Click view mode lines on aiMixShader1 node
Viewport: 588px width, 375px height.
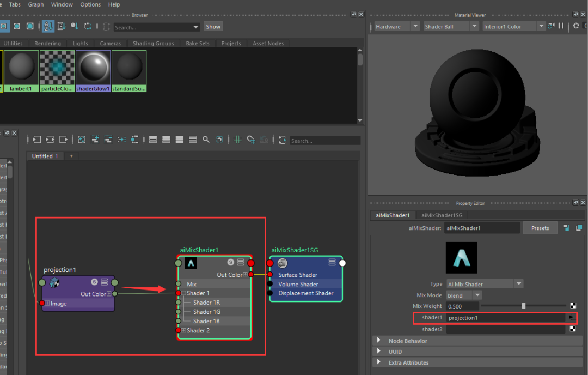[x=241, y=262]
